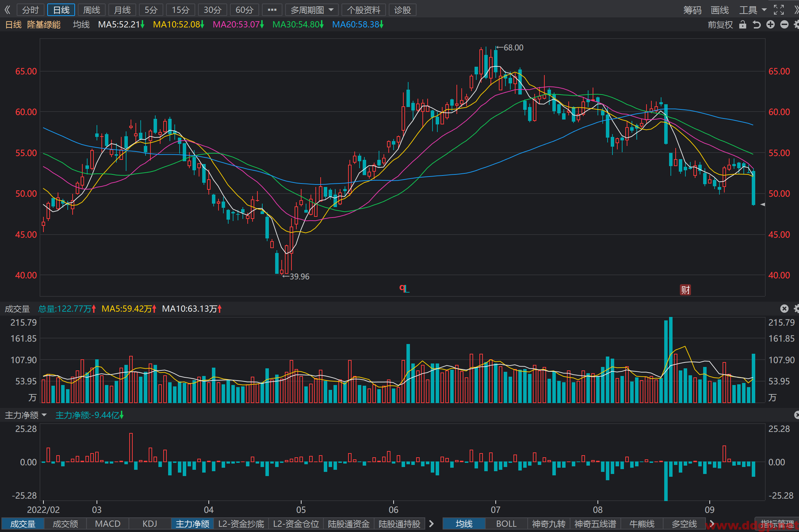Close the 主力净额 indicator panel
This screenshot has height=532, width=799.
click(797, 415)
